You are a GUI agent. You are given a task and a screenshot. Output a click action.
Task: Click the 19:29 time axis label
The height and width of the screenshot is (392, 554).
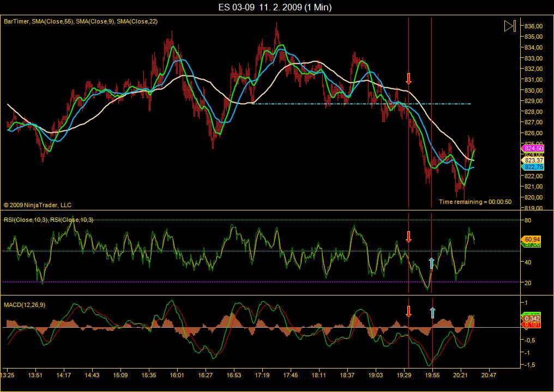pyautogui.click(x=404, y=376)
